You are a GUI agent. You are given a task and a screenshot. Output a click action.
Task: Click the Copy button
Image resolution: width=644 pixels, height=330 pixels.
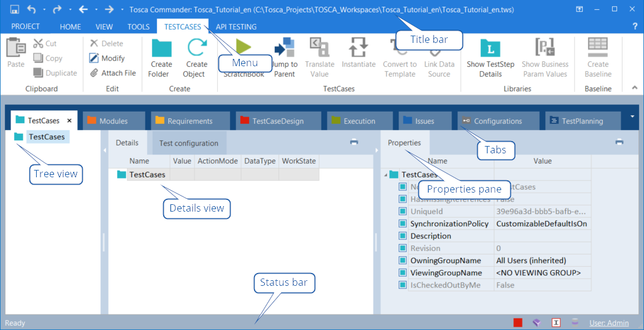[x=48, y=58]
